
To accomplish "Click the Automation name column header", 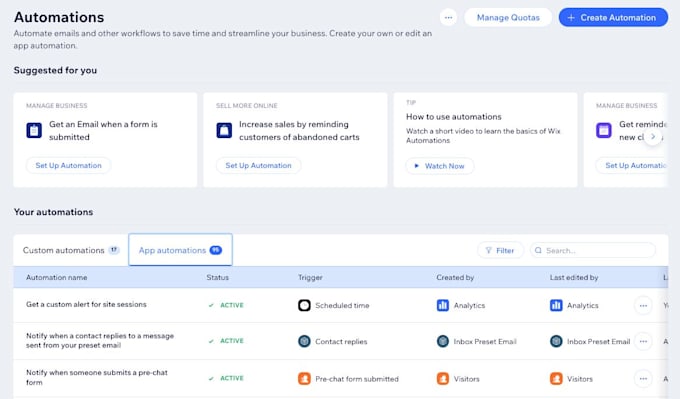I will click(x=57, y=277).
